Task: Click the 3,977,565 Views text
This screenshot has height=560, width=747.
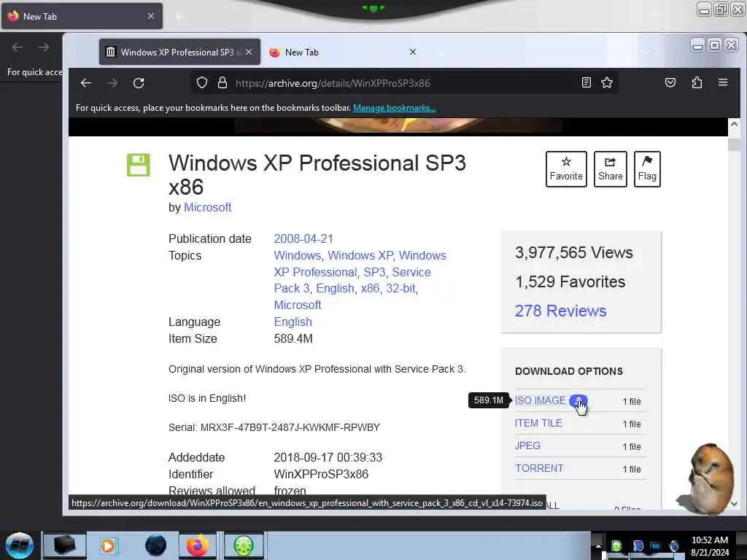Action: click(573, 252)
